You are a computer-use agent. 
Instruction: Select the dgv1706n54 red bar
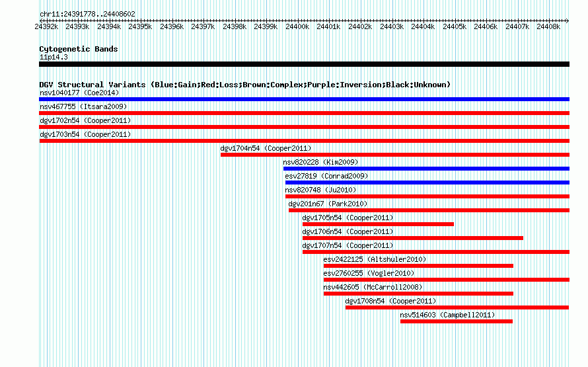[x=413, y=238]
